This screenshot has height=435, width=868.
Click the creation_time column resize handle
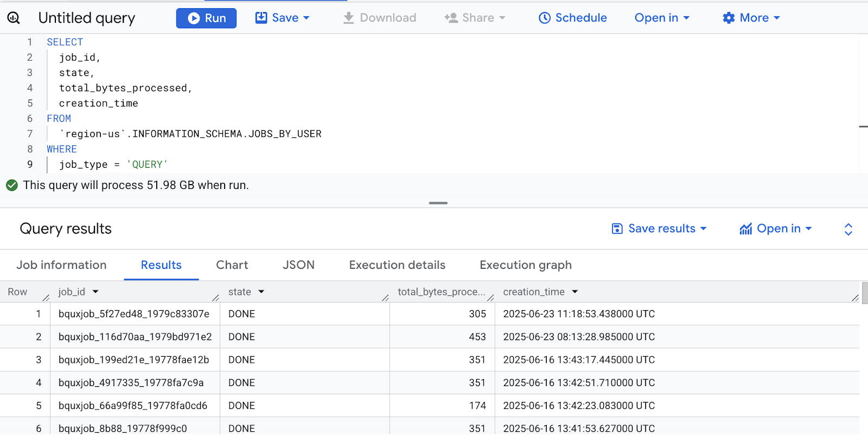tap(855, 297)
